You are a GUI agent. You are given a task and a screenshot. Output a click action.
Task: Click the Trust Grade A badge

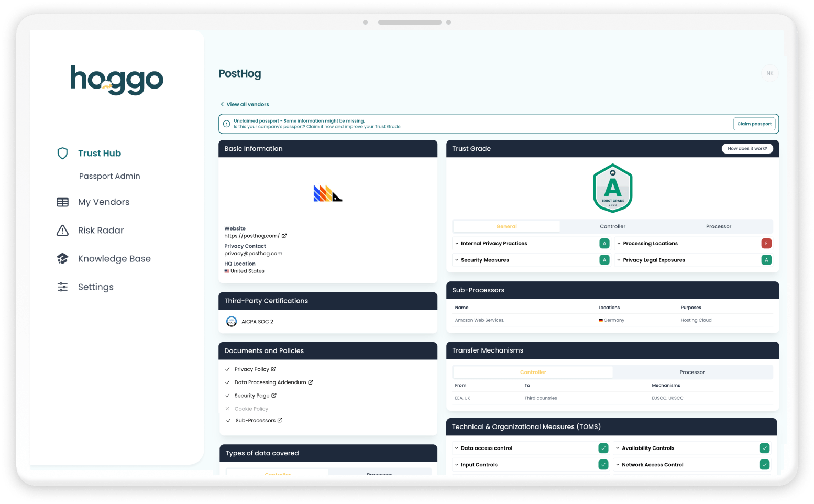click(x=613, y=188)
